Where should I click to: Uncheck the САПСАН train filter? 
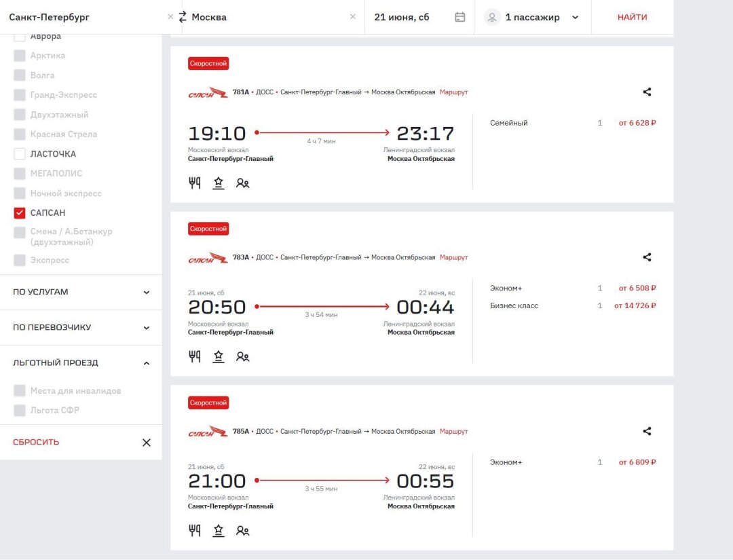click(20, 213)
